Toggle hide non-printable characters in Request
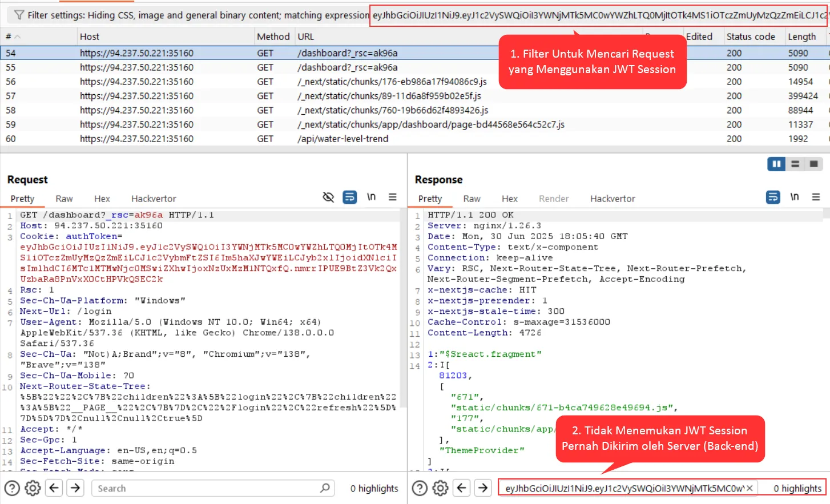Image resolution: width=830 pixels, height=504 pixels. point(328,197)
